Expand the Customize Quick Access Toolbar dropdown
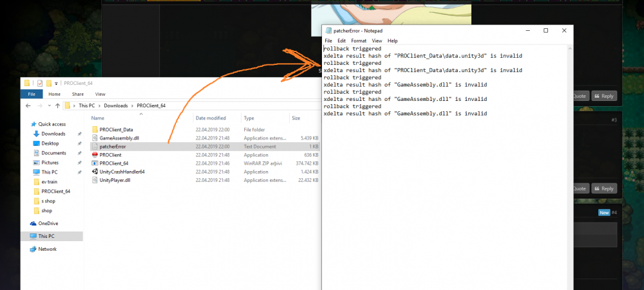The height and width of the screenshot is (290, 644). tap(56, 83)
